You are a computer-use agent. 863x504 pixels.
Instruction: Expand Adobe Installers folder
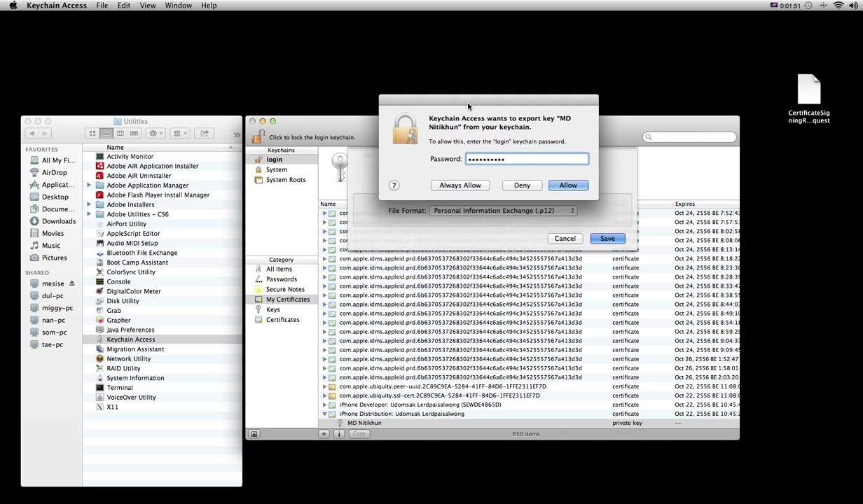pyautogui.click(x=89, y=204)
